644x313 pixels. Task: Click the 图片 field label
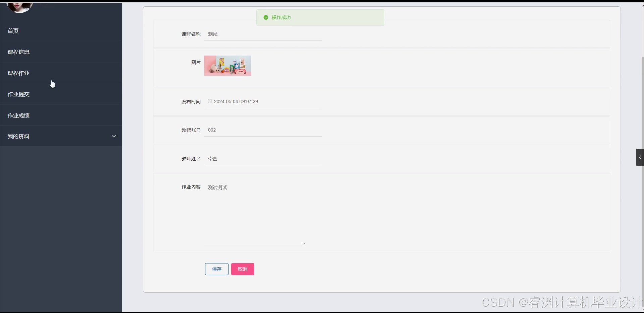click(x=196, y=62)
